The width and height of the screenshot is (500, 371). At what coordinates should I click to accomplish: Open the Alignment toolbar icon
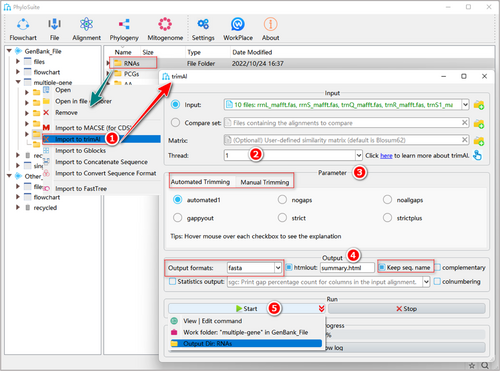pyautogui.click(x=86, y=24)
